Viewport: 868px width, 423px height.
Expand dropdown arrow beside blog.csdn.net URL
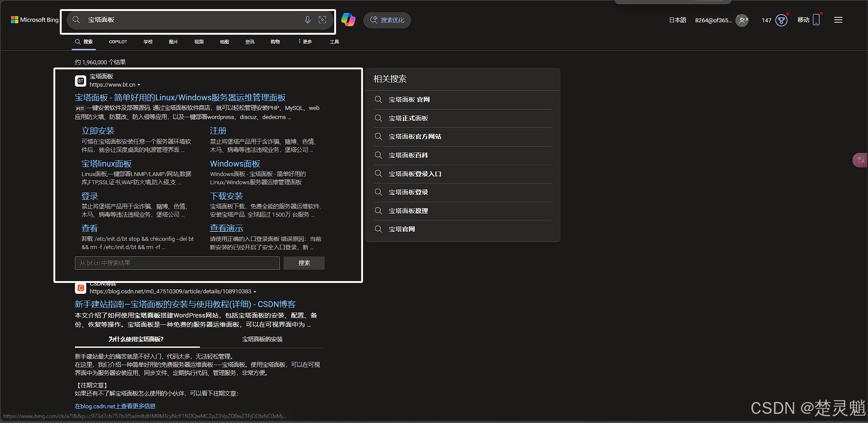(255, 292)
